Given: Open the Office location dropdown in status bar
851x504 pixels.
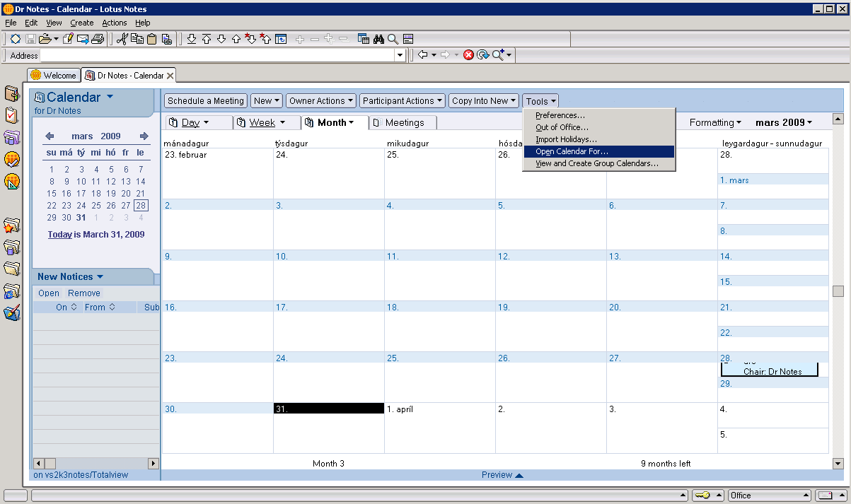Looking at the screenshot, I should (x=769, y=496).
